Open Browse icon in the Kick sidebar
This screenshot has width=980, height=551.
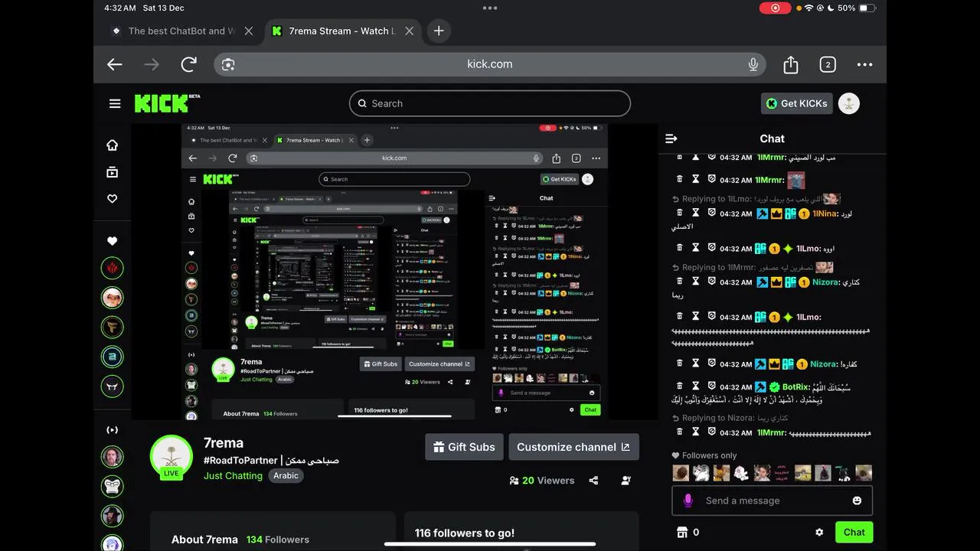(113, 172)
